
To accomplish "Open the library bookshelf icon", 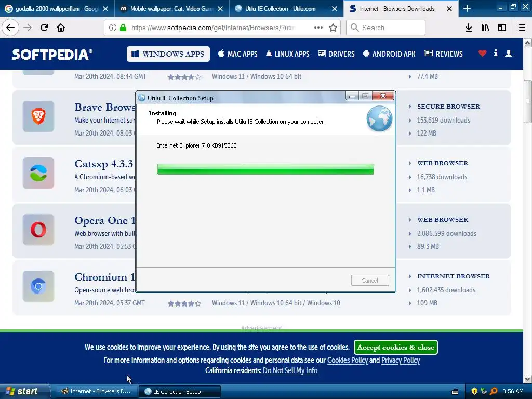I will pos(485,28).
